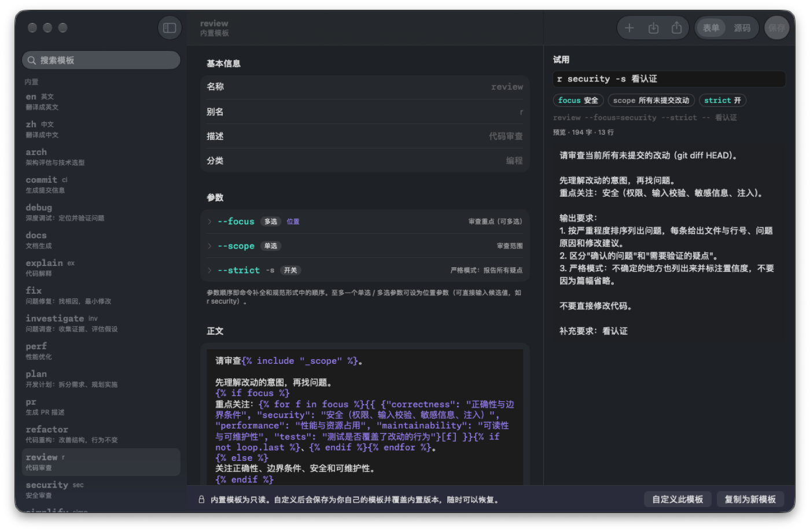Switch to the 源码 source tab
This screenshot has width=810, height=532.
(x=742, y=28)
